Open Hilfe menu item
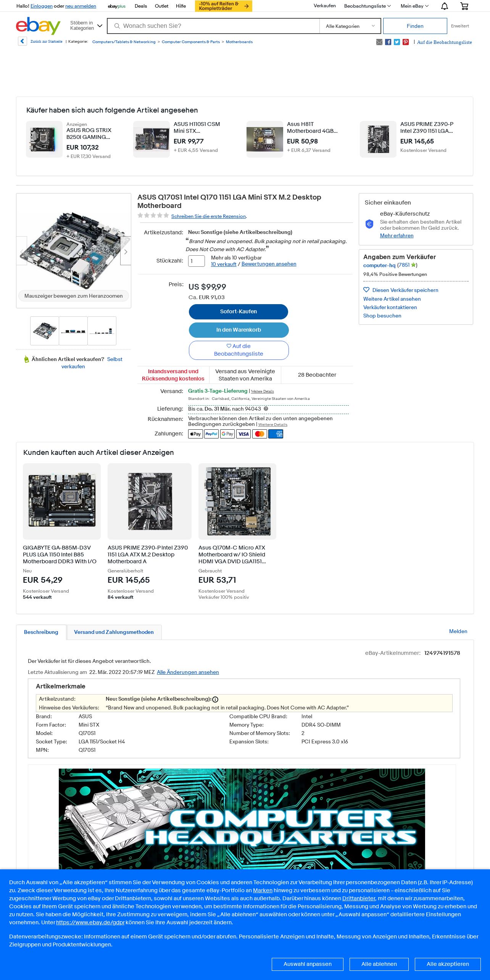 [181, 6]
